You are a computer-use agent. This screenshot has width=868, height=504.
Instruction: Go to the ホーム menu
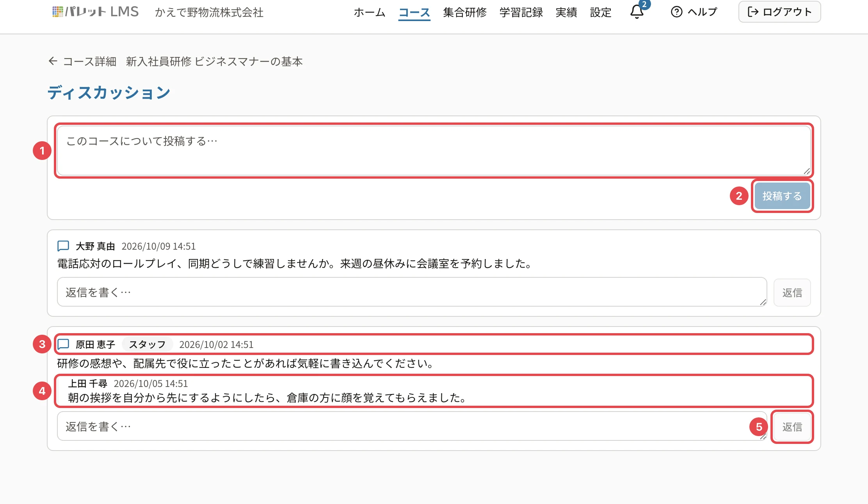click(x=369, y=12)
